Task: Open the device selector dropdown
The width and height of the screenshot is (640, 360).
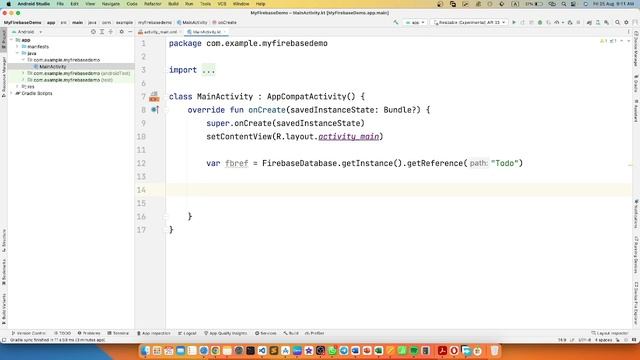Action: (x=469, y=22)
